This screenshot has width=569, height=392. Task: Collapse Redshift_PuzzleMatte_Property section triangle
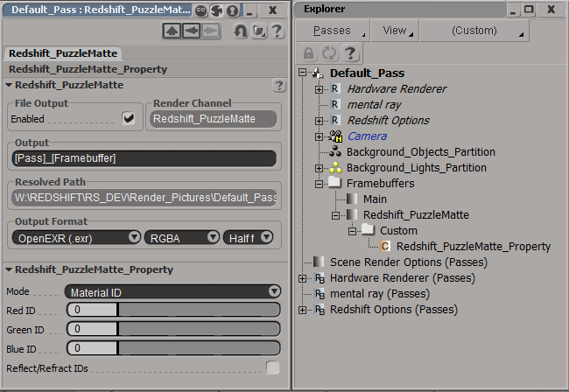tap(9, 269)
